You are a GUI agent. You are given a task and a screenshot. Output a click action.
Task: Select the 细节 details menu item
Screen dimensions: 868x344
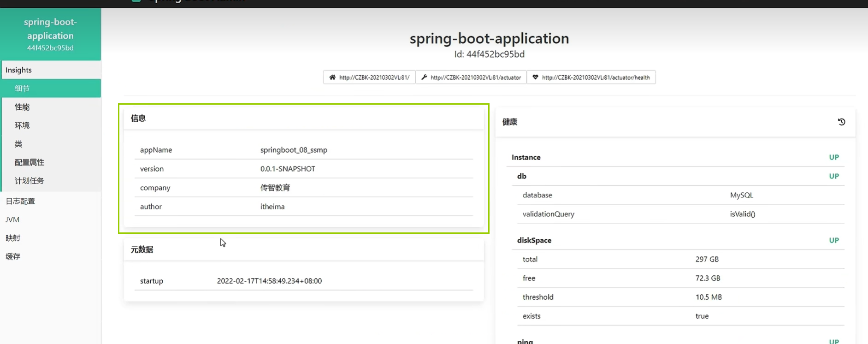pos(22,89)
